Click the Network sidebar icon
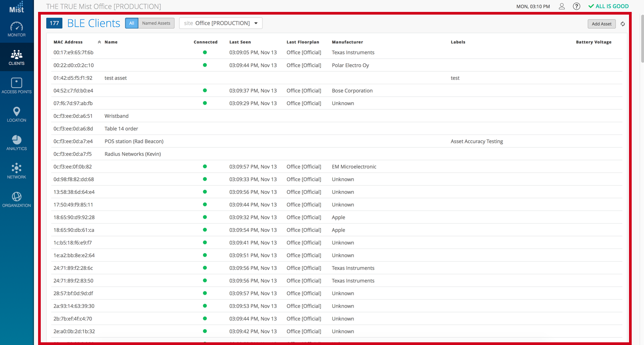The height and width of the screenshot is (345, 644). coord(17,171)
